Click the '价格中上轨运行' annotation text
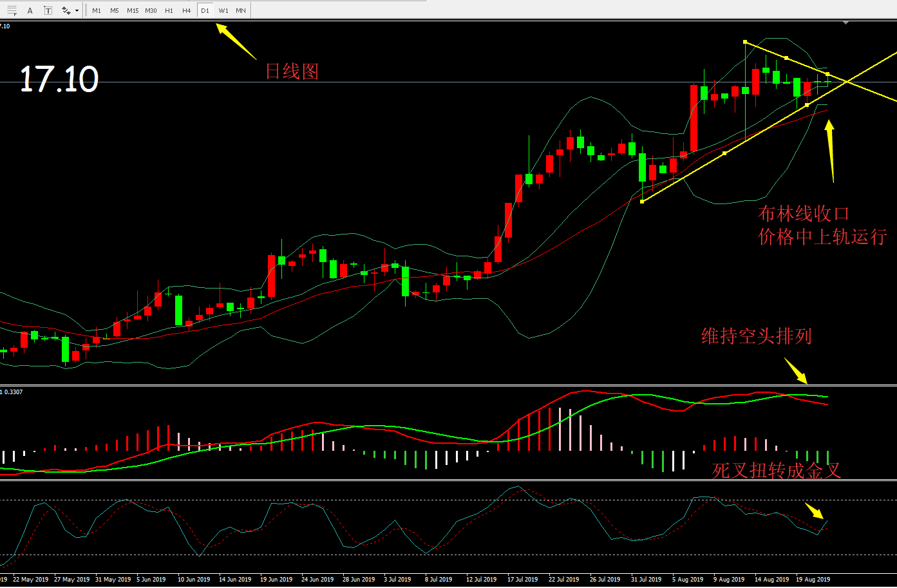 822,236
